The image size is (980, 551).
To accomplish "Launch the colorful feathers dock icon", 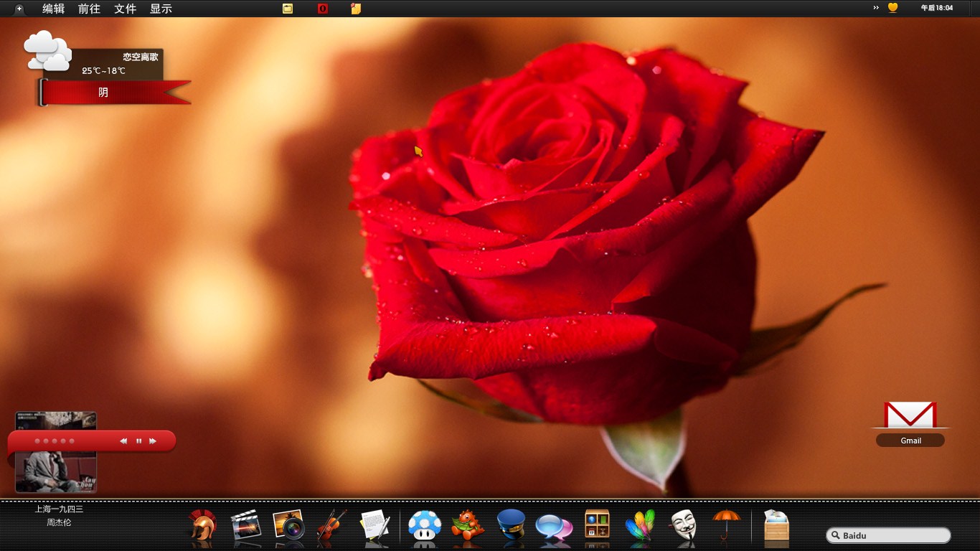I will tap(641, 525).
